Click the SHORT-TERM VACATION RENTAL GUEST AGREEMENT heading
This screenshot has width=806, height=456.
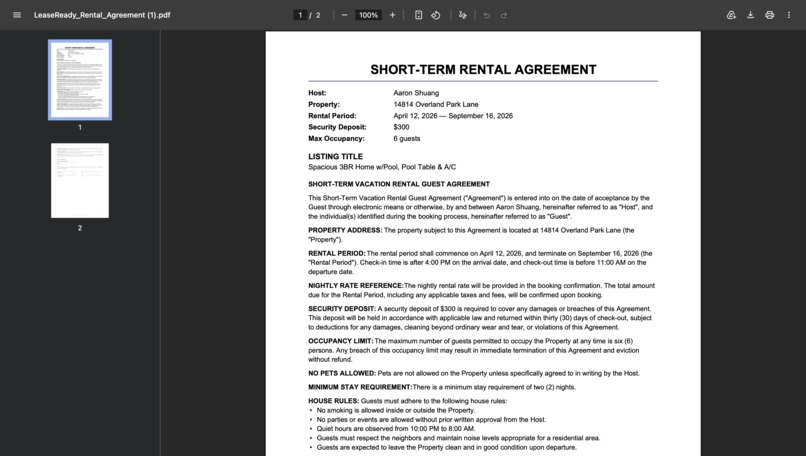(399, 184)
